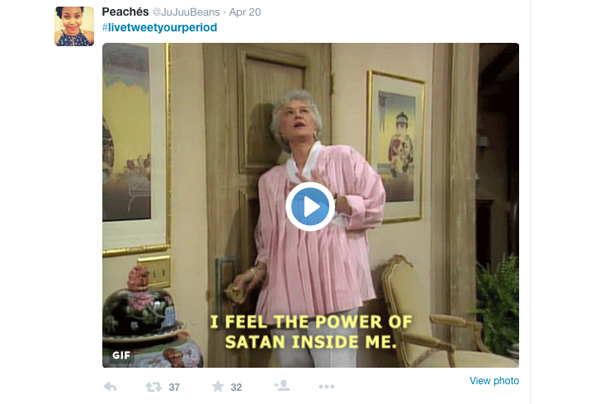The height and width of the screenshot is (404, 614).
Task: Open the Peachés profile avatar
Action: pyautogui.click(x=74, y=26)
